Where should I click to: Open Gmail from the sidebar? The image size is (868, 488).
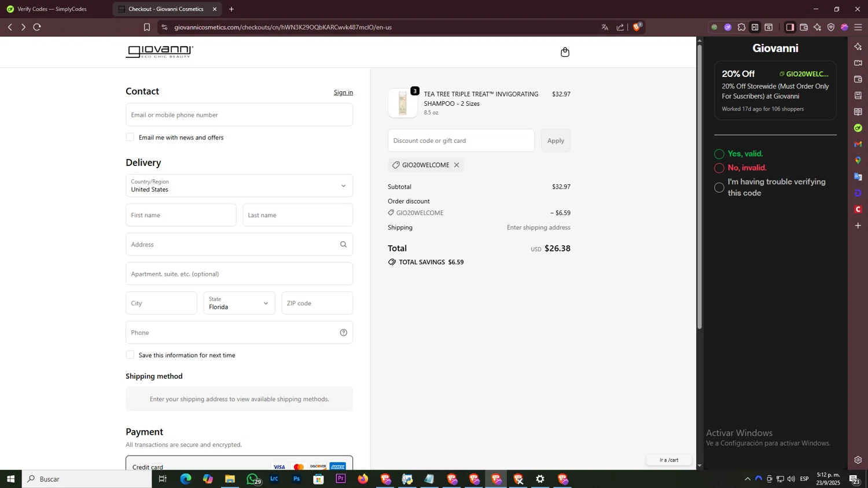(858, 144)
